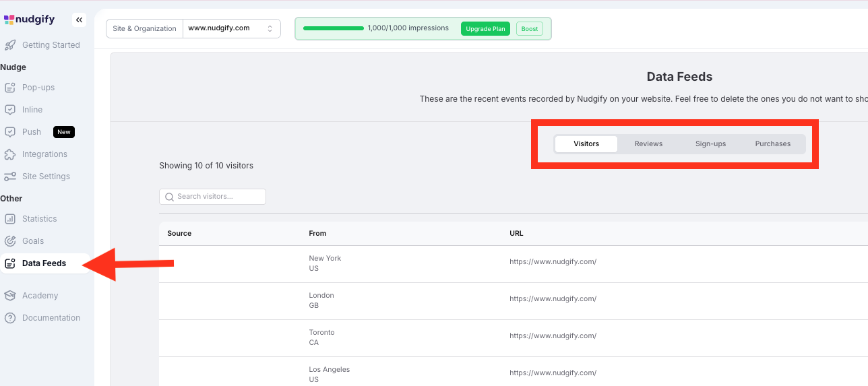Image resolution: width=868 pixels, height=386 pixels.
Task: Switch to the Sign-ups tab
Action: pyautogui.click(x=710, y=144)
